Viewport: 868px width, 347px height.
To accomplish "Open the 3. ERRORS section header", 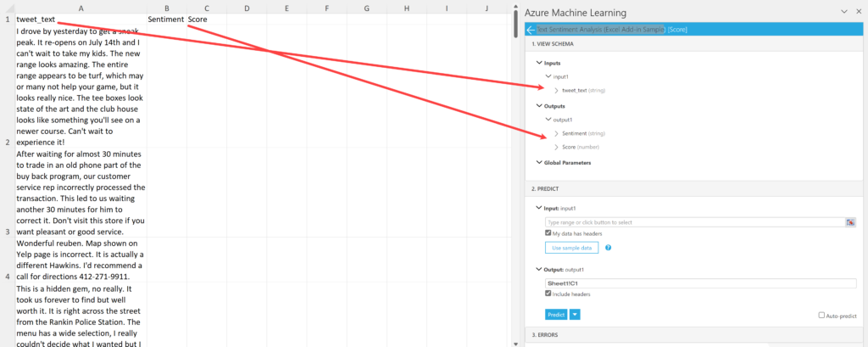I will coord(694,335).
